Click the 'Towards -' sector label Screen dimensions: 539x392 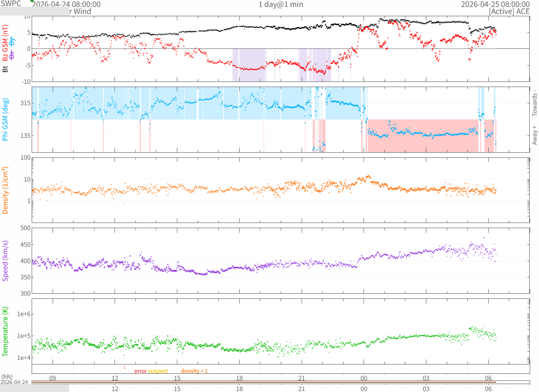point(534,102)
